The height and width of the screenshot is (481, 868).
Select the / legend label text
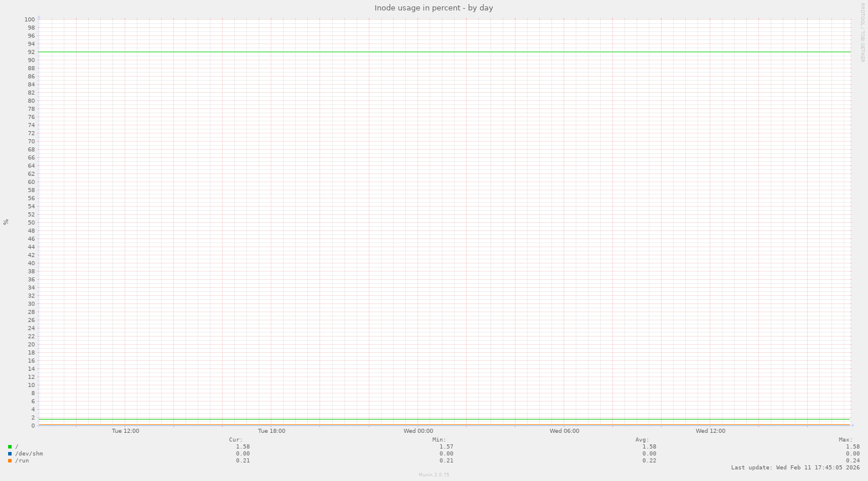(x=17, y=447)
